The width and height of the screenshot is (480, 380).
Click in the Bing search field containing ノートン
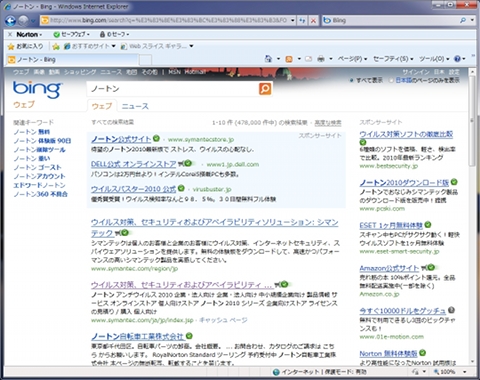coord(172,89)
